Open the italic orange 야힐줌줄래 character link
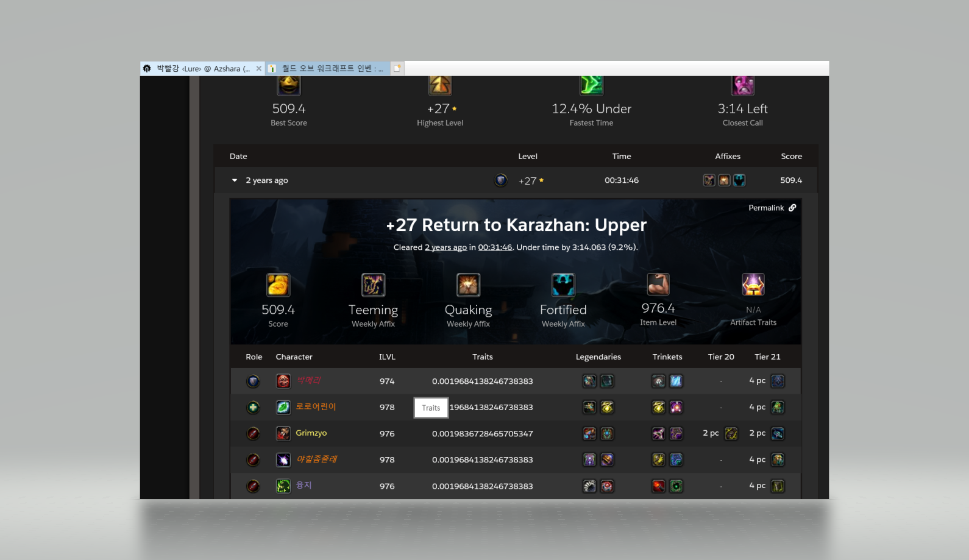The width and height of the screenshot is (969, 560). (x=316, y=459)
